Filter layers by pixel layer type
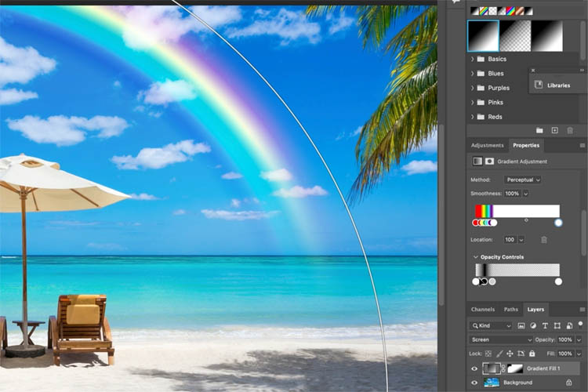The image size is (588, 392). [x=521, y=325]
